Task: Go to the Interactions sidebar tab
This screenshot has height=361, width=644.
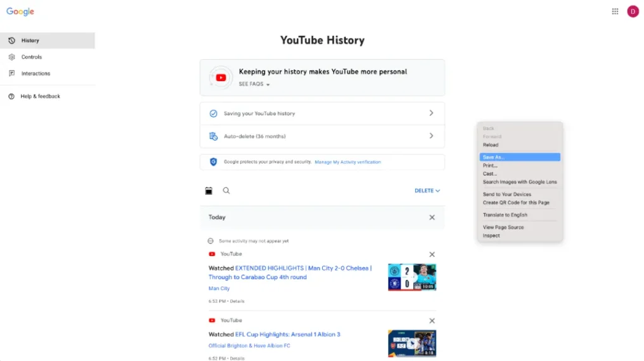Action: tap(47, 74)
